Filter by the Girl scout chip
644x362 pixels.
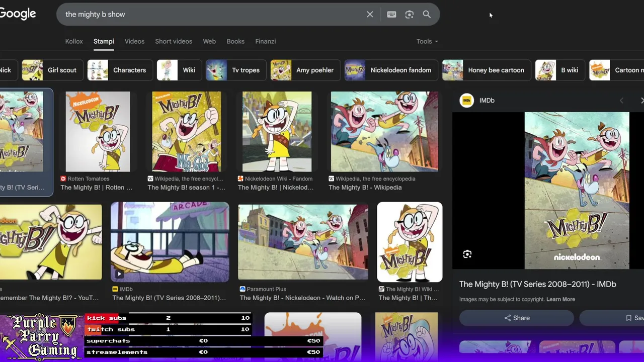click(52, 70)
